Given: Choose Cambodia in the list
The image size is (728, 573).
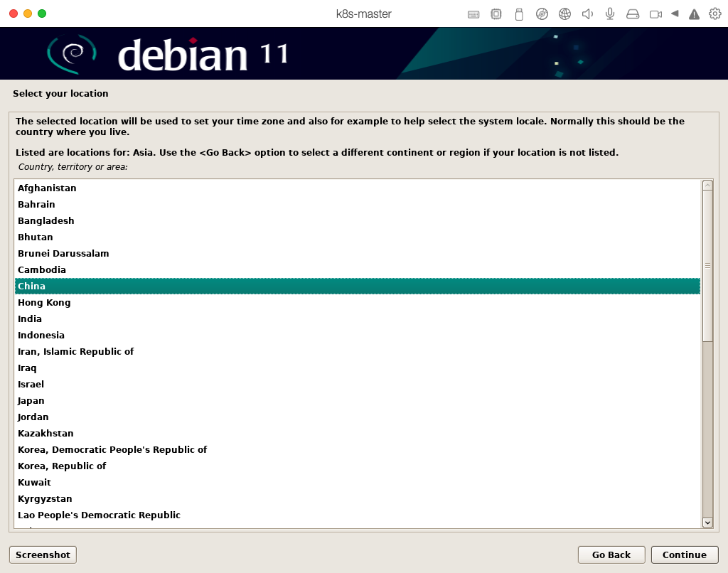Looking at the screenshot, I should (357, 269).
